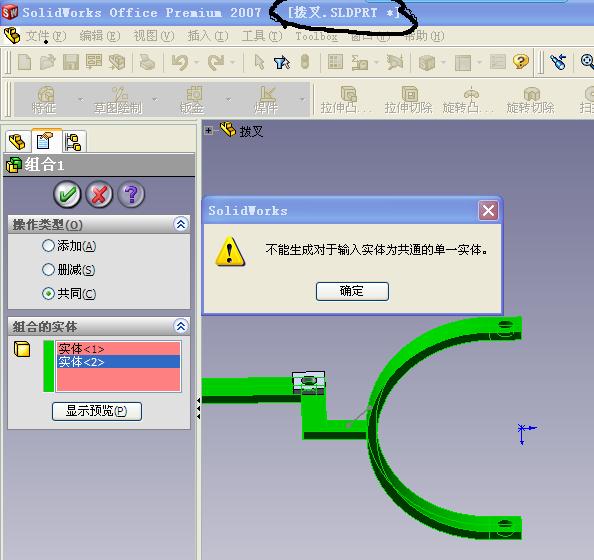Click the Print icon
The width and height of the screenshot is (594, 560).
[x=147, y=62]
